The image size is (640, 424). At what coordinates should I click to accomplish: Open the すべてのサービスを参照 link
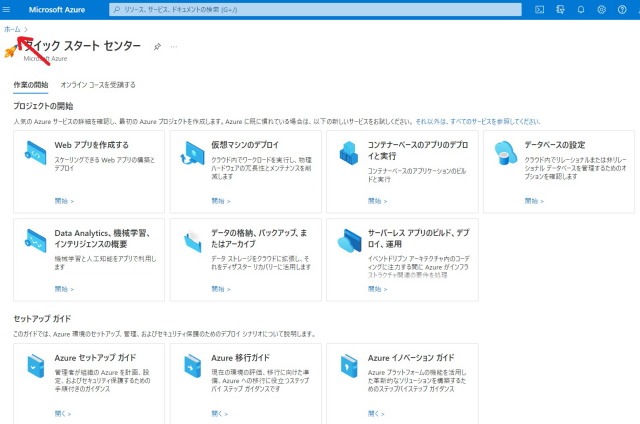478,122
